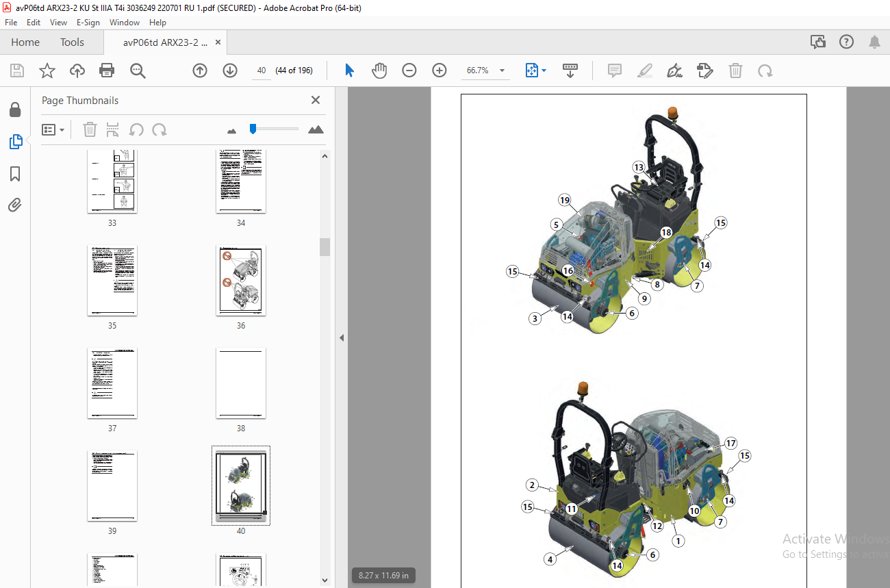Open thumbnails options dropdown menu
The image size is (890, 588).
click(53, 129)
